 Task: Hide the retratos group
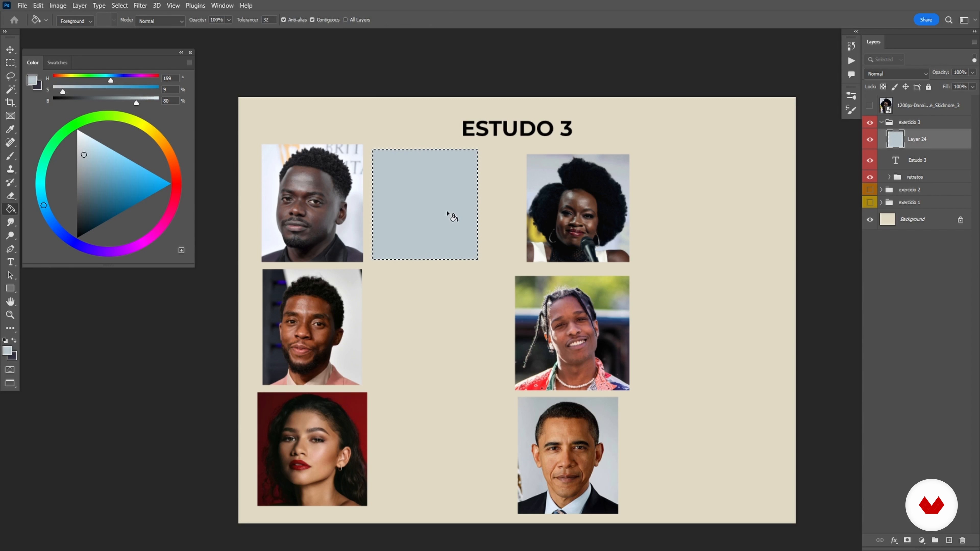coord(870,177)
